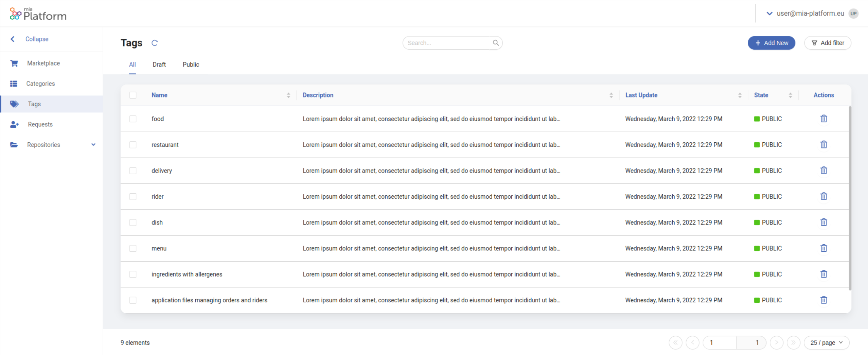Click the Add filter button

827,43
